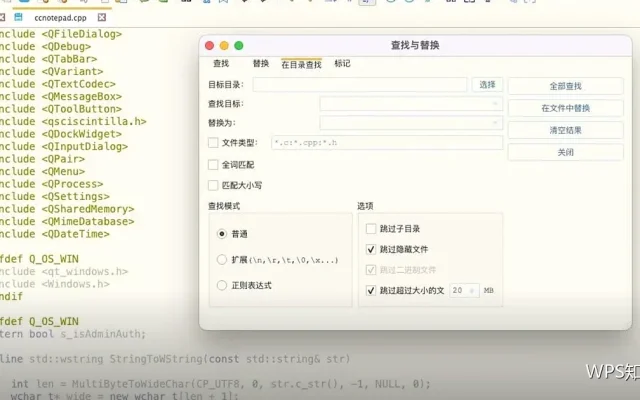The image size is (640, 400).
Task: Click the MultiByteToWideChar code line
Action: coord(220,384)
